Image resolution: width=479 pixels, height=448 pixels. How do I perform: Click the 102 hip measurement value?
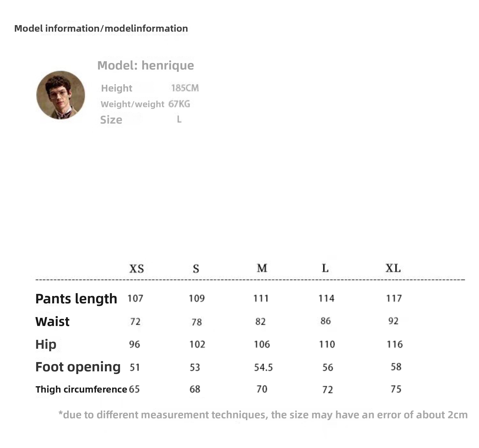(197, 344)
